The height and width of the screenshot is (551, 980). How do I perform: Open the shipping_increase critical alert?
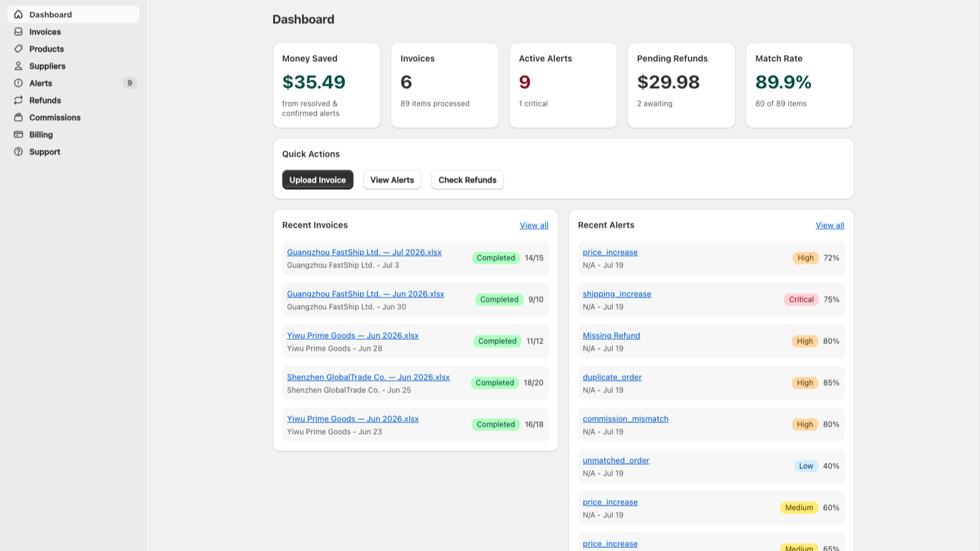coord(617,294)
